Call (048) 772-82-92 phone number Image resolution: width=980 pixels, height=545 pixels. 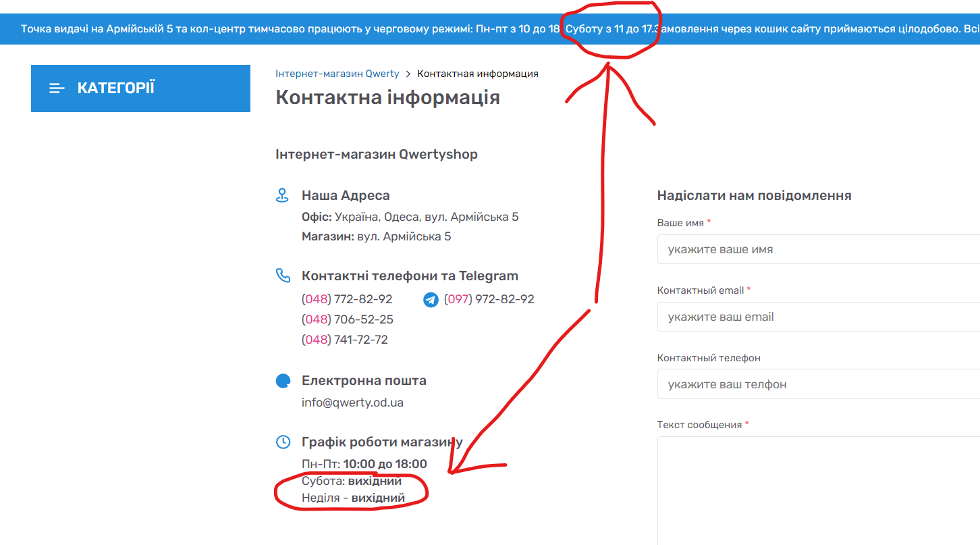(x=347, y=299)
